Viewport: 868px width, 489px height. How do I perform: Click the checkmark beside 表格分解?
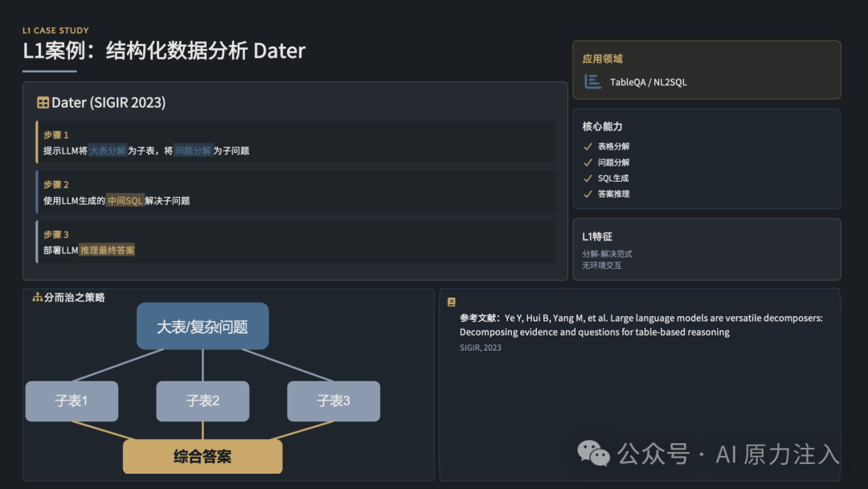588,146
